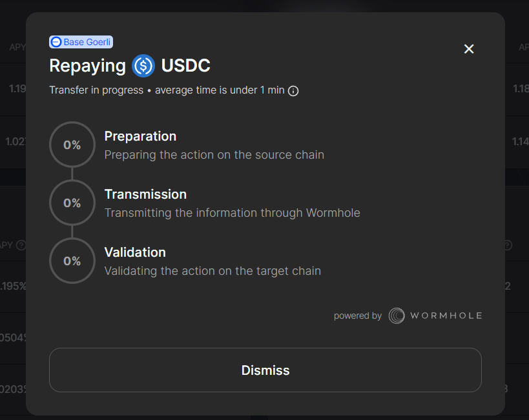
Task: Select the Preparation step heading
Action: tap(140, 136)
